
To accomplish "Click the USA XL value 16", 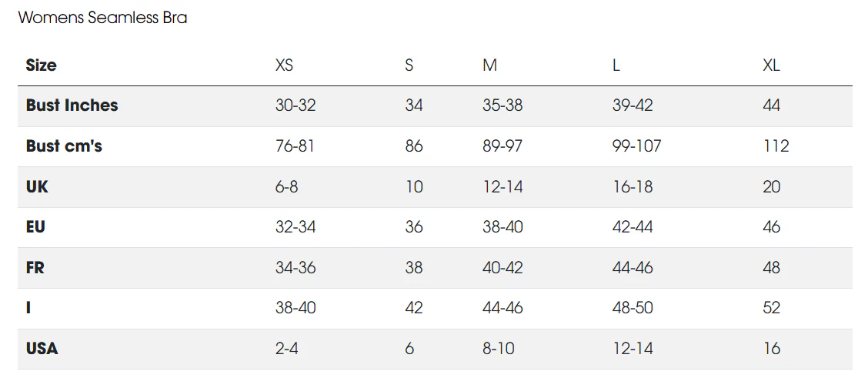I will coord(771,349).
